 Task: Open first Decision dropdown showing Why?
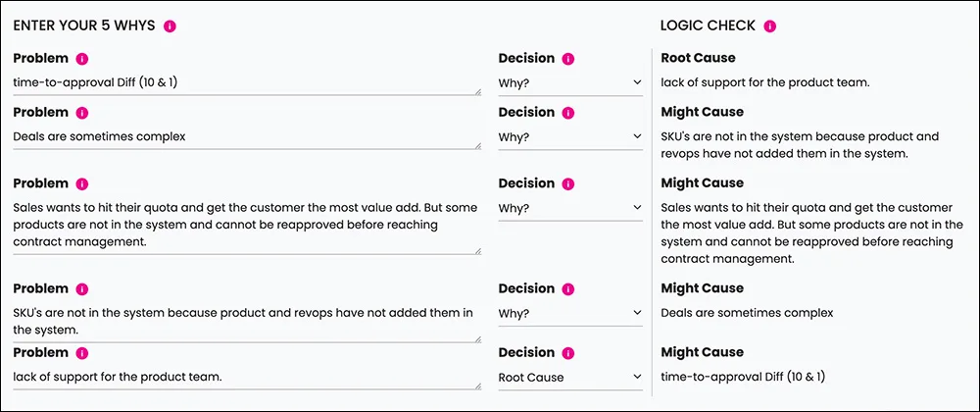pyautogui.click(x=570, y=81)
